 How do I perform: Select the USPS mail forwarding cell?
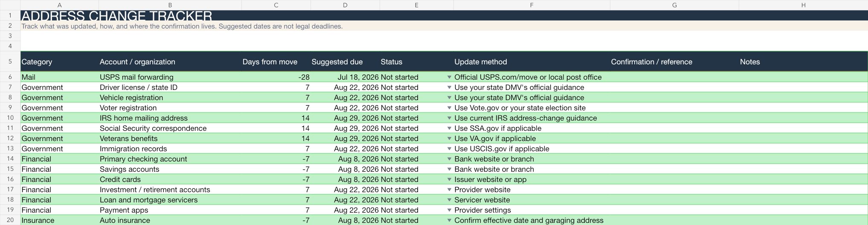[170, 77]
